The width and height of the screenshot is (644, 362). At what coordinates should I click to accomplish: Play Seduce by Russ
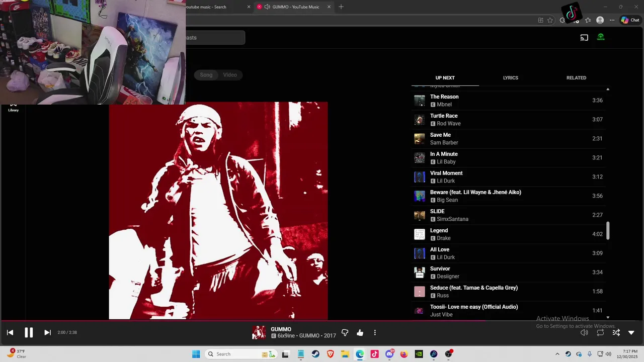(508, 292)
